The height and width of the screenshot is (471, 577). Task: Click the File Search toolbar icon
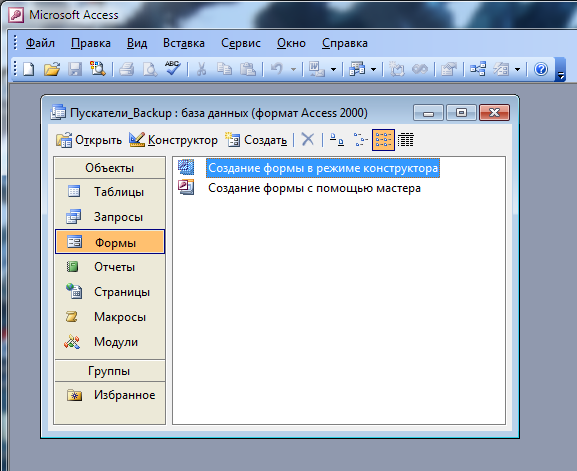(98, 69)
